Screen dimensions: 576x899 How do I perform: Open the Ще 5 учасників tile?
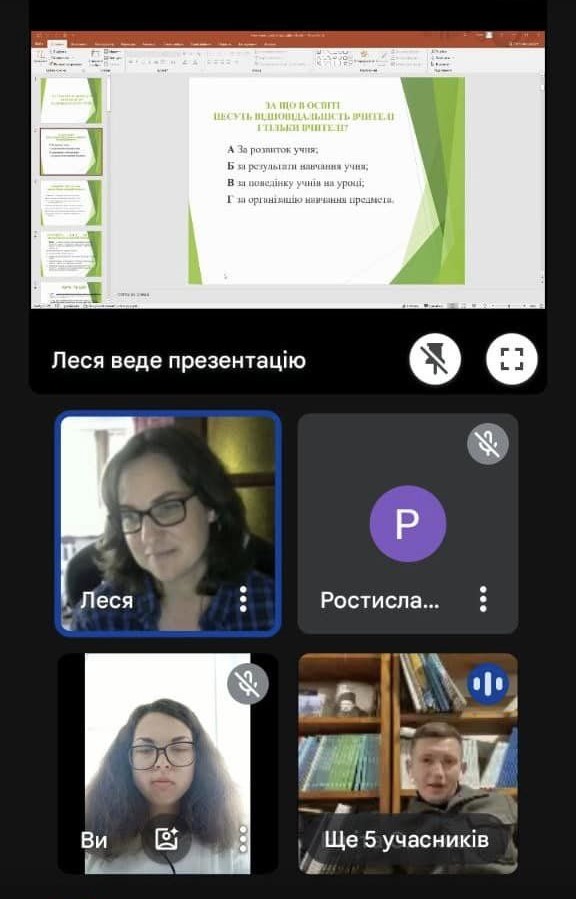pos(407,764)
